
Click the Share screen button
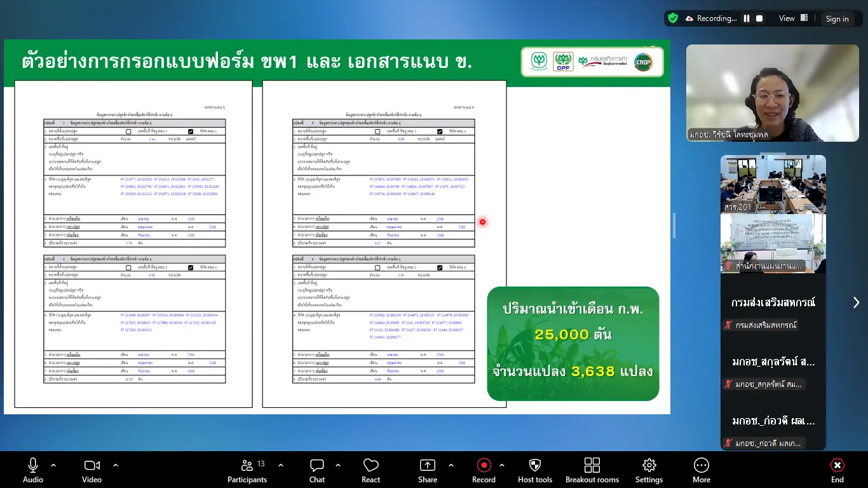pyautogui.click(x=428, y=470)
